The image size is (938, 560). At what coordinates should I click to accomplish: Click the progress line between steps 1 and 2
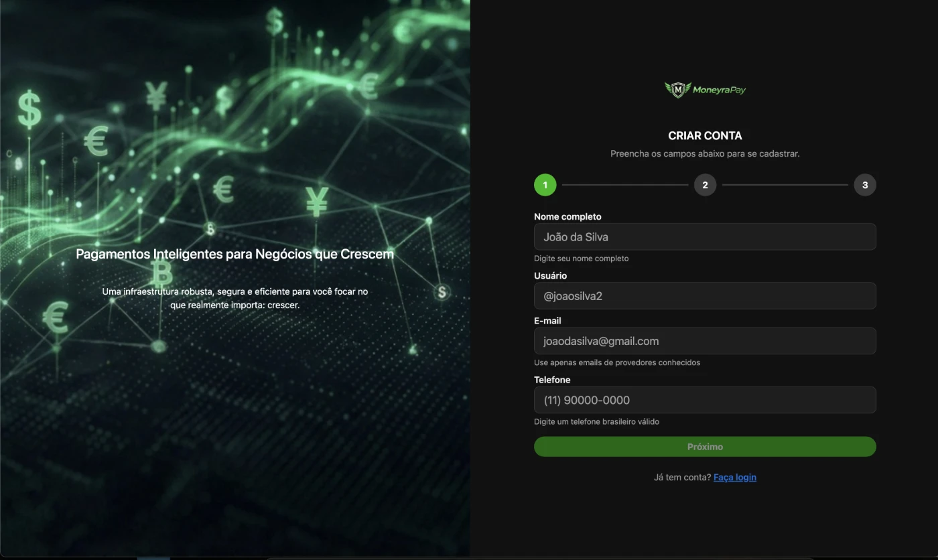point(624,185)
